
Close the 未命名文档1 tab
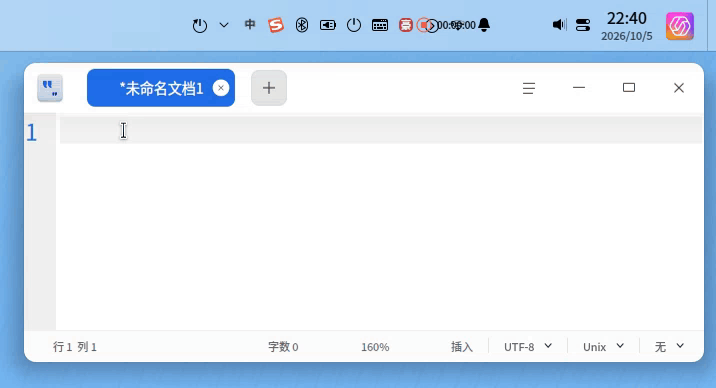pyautogui.click(x=221, y=88)
